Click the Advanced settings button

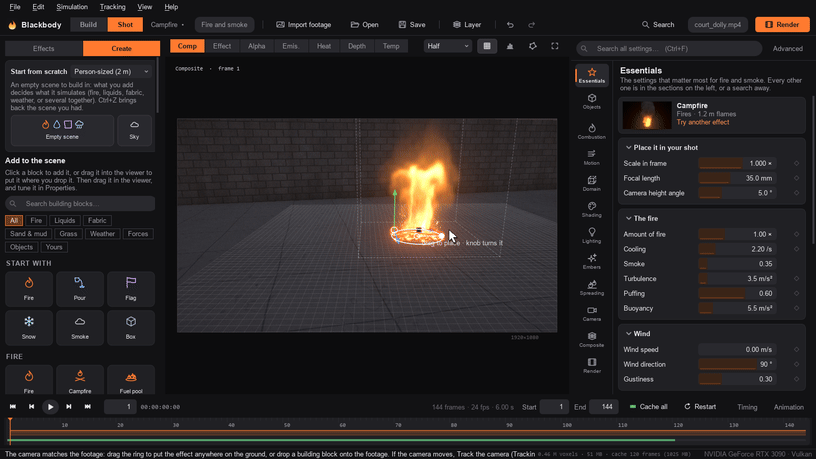pyautogui.click(x=787, y=48)
